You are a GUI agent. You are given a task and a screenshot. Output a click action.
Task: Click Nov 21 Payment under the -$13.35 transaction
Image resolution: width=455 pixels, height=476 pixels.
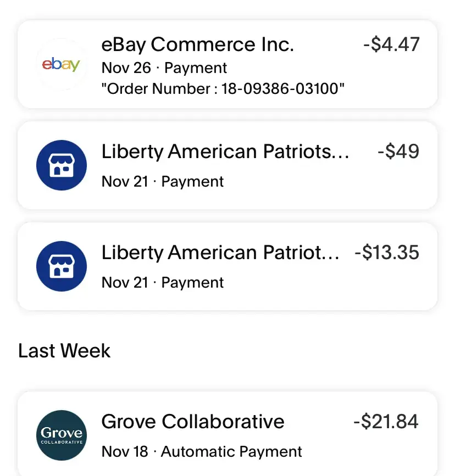[163, 283]
